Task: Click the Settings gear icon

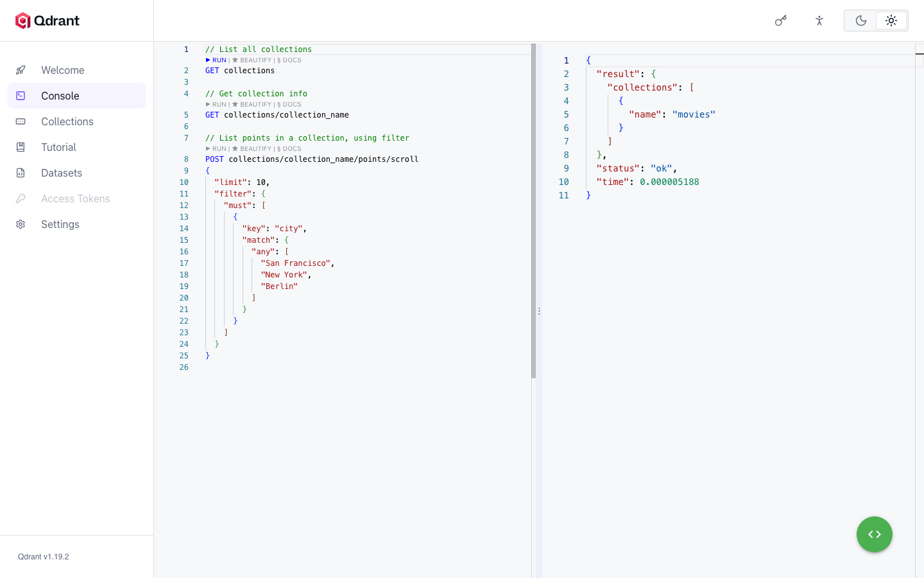Action: point(21,224)
